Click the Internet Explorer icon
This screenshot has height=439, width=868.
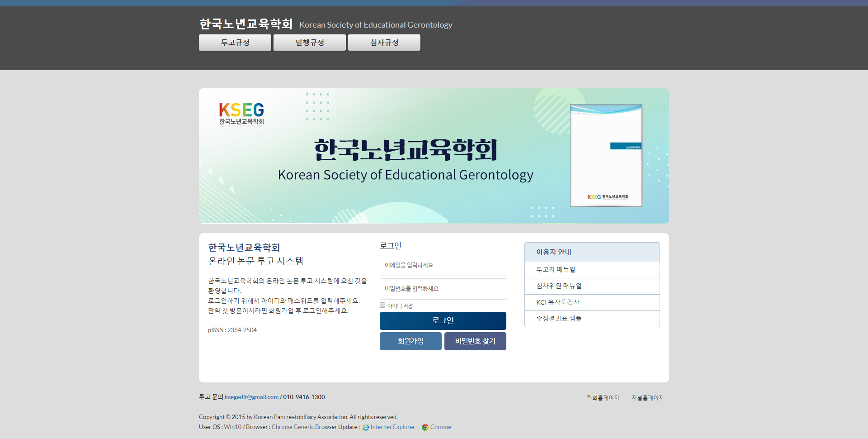366,427
